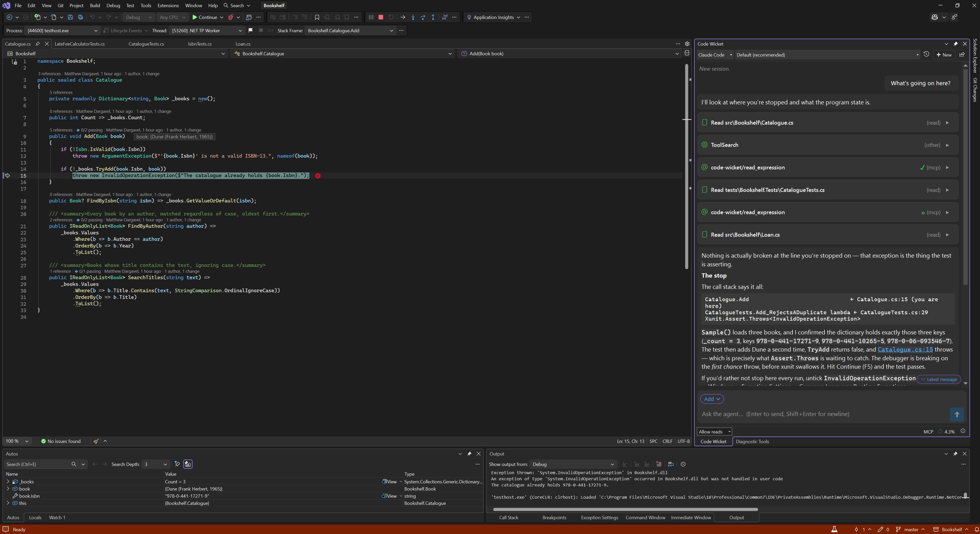Click the master branch in status bar
The image size is (980, 534).
pyautogui.click(x=910, y=529)
